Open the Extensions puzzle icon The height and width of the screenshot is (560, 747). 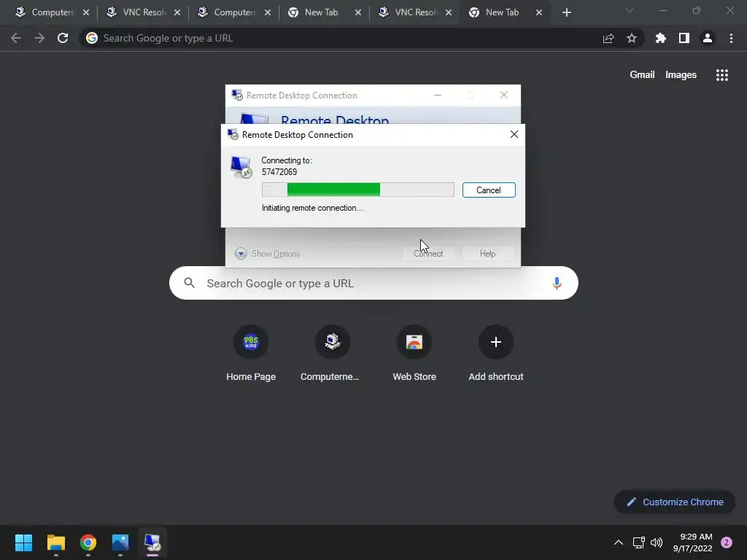[x=660, y=38]
